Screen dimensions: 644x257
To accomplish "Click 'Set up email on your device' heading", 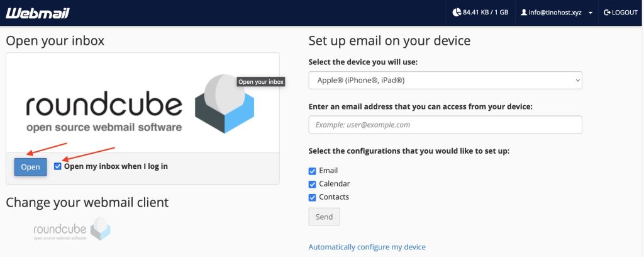I will [389, 41].
